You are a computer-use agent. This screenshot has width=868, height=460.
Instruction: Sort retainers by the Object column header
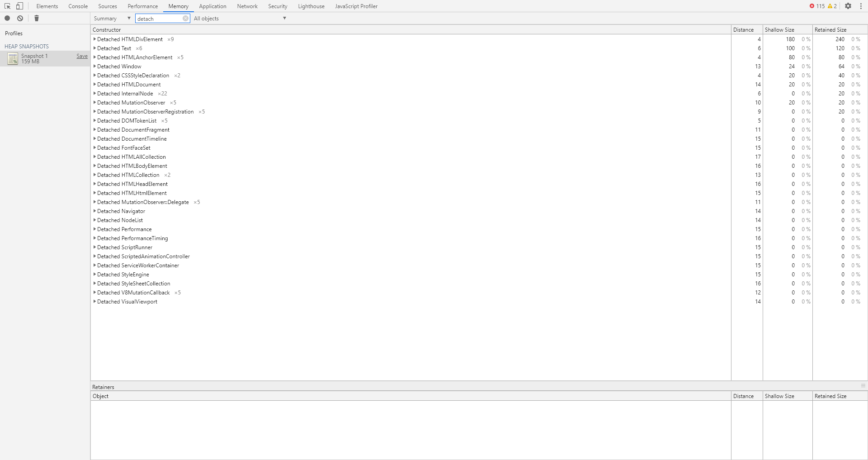pyautogui.click(x=411, y=396)
